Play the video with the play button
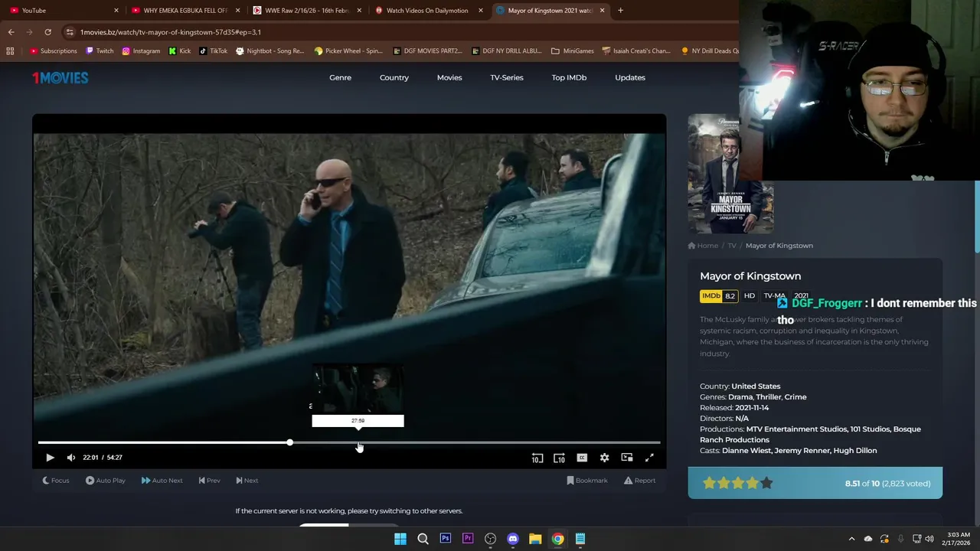 [x=50, y=458]
